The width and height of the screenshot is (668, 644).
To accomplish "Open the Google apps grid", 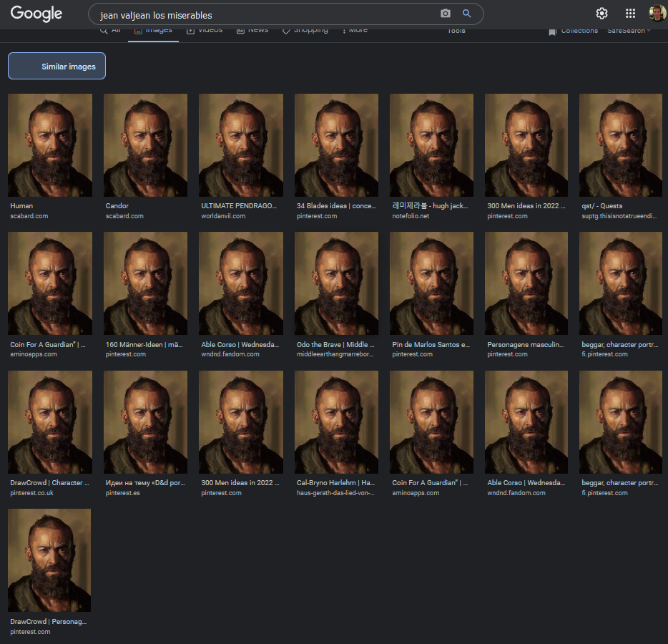I will click(x=630, y=14).
